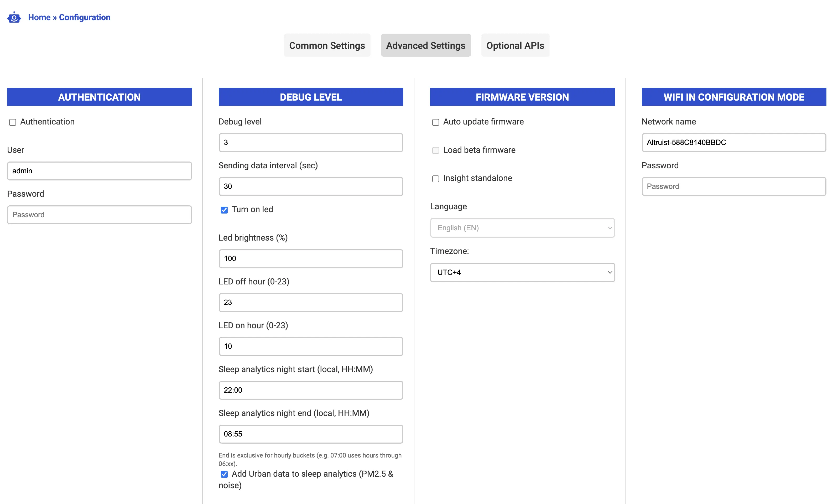Viewport: 833px width, 504px height.
Task: Switch to Common Settings tab
Action: click(x=327, y=45)
